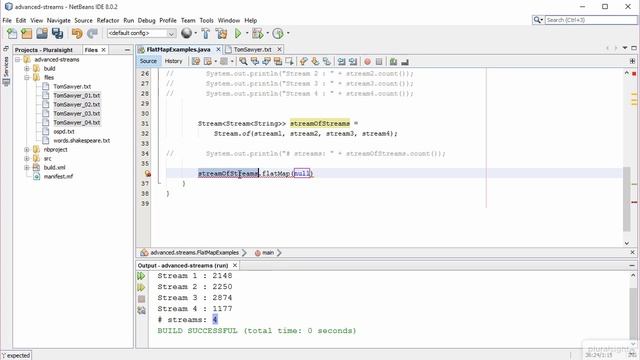The image size is (640, 360).
Task: Expand the nbproject folder node
Action: [27, 149]
